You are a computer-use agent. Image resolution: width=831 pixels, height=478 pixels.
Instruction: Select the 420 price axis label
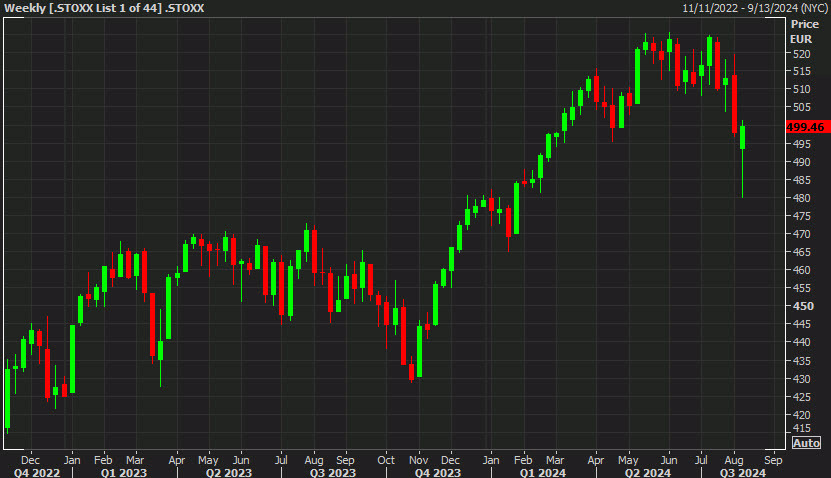pos(801,415)
